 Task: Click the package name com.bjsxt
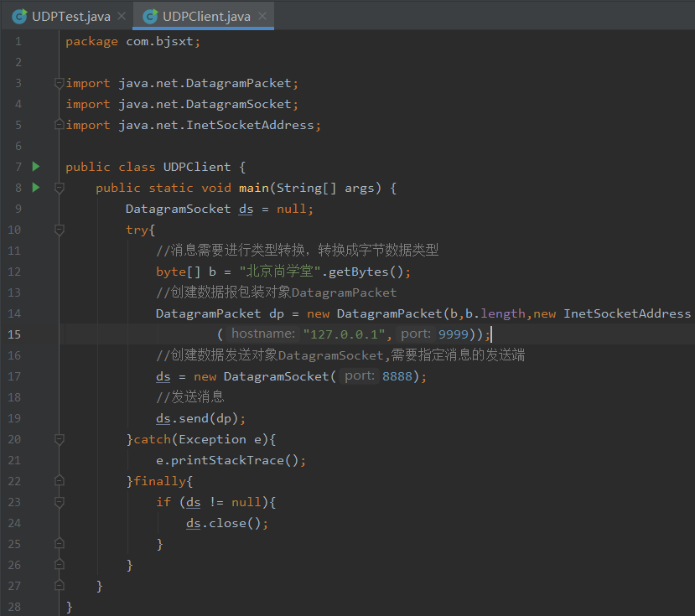[x=159, y=42]
